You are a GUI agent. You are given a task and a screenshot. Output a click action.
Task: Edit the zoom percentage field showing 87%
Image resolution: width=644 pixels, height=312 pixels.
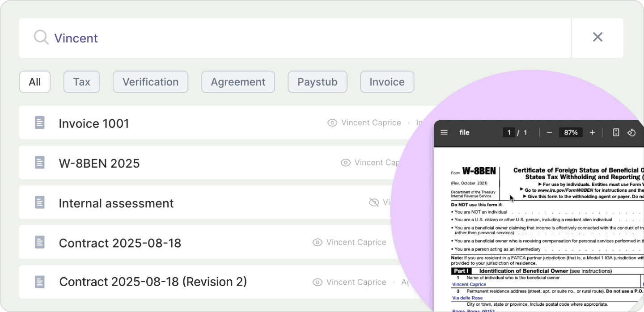click(x=571, y=132)
